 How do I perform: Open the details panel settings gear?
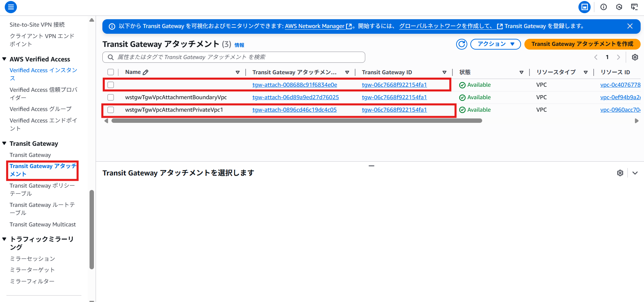pyautogui.click(x=620, y=173)
